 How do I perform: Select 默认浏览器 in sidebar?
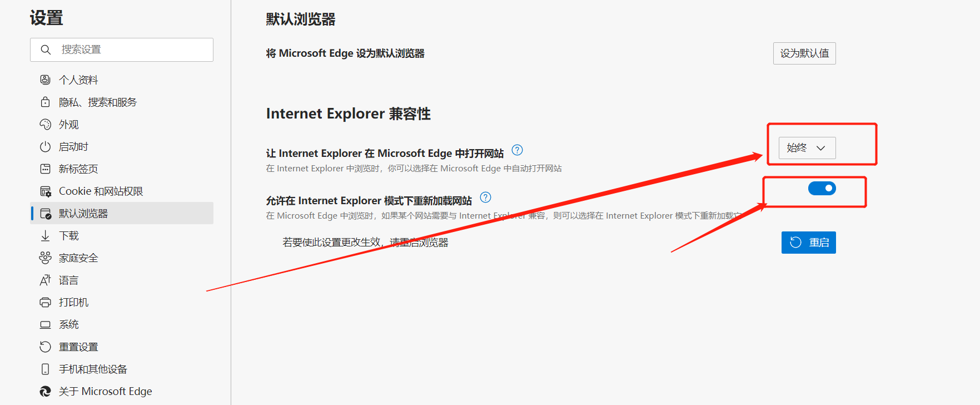coord(122,213)
